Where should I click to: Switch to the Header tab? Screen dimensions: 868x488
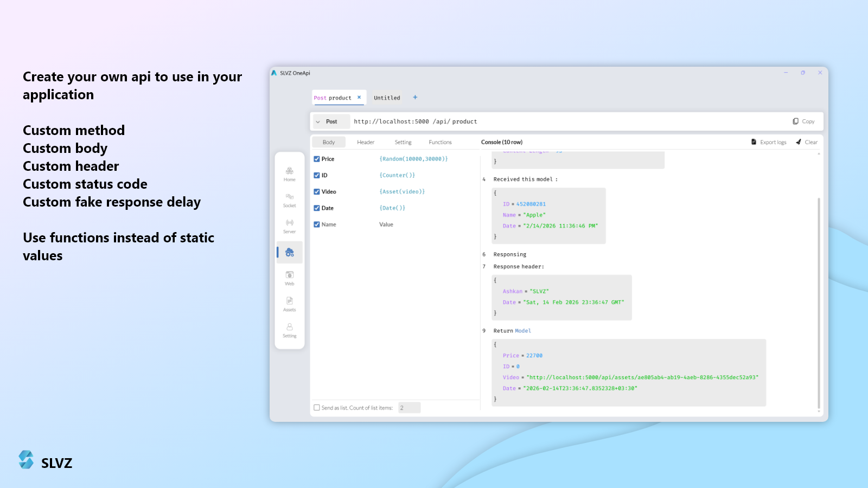click(366, 142)
